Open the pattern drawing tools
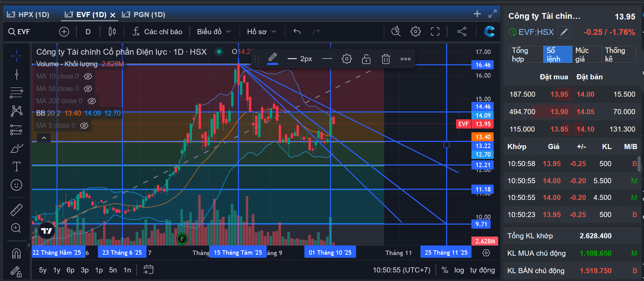 tap(16, 111)
